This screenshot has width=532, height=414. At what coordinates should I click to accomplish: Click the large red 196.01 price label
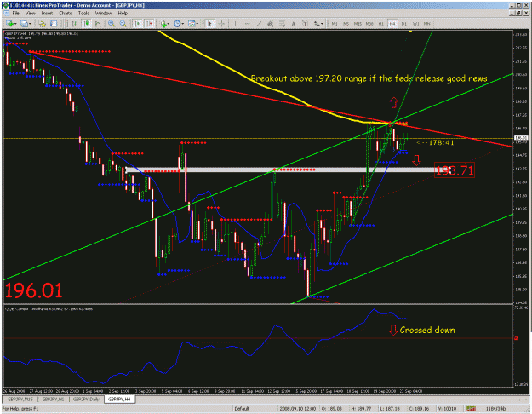click(x=33, y=290)
